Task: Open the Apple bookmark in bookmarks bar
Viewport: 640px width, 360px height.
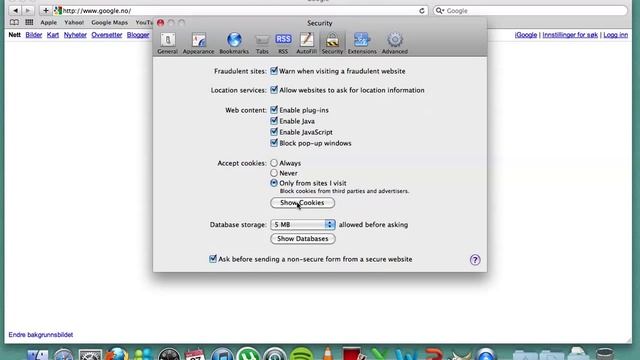Action: click(x=48, y=22)
